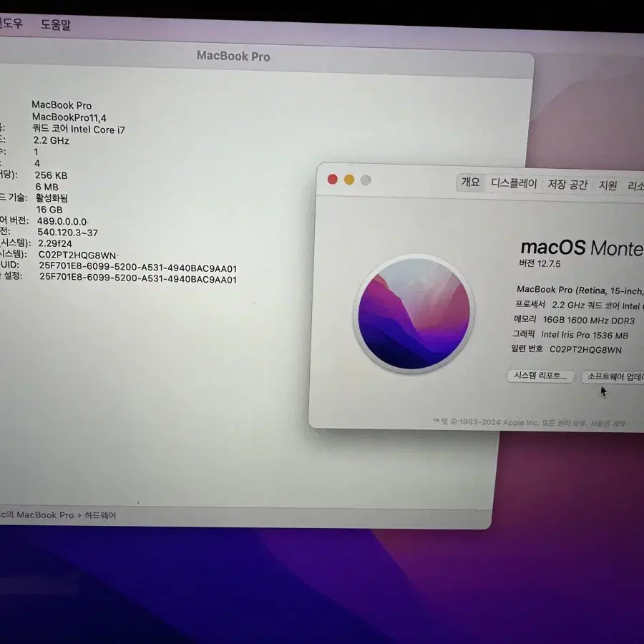The width and height of the screenshot is (644, 644).
Task: Close the About This Mac window
Action: point(332,180)
